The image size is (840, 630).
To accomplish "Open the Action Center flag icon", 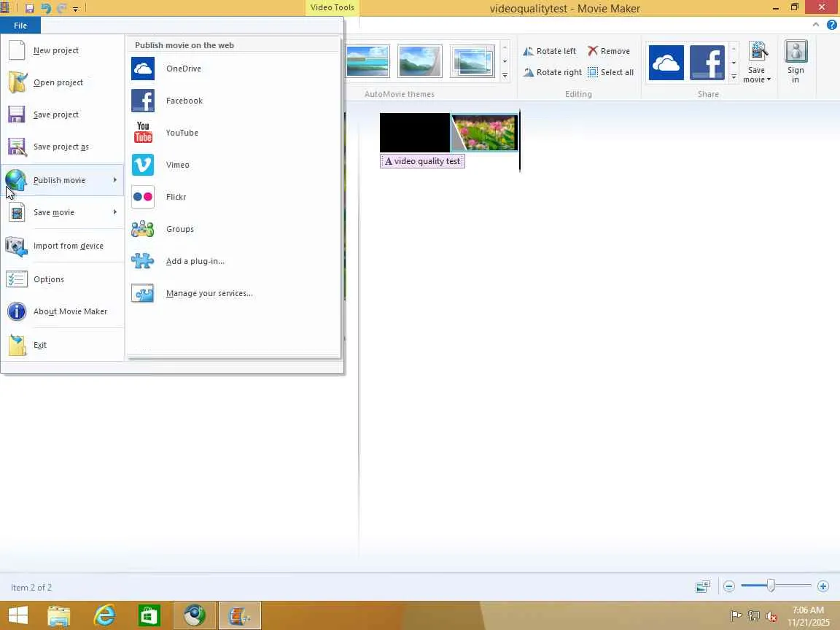I will tap(736, 616).
